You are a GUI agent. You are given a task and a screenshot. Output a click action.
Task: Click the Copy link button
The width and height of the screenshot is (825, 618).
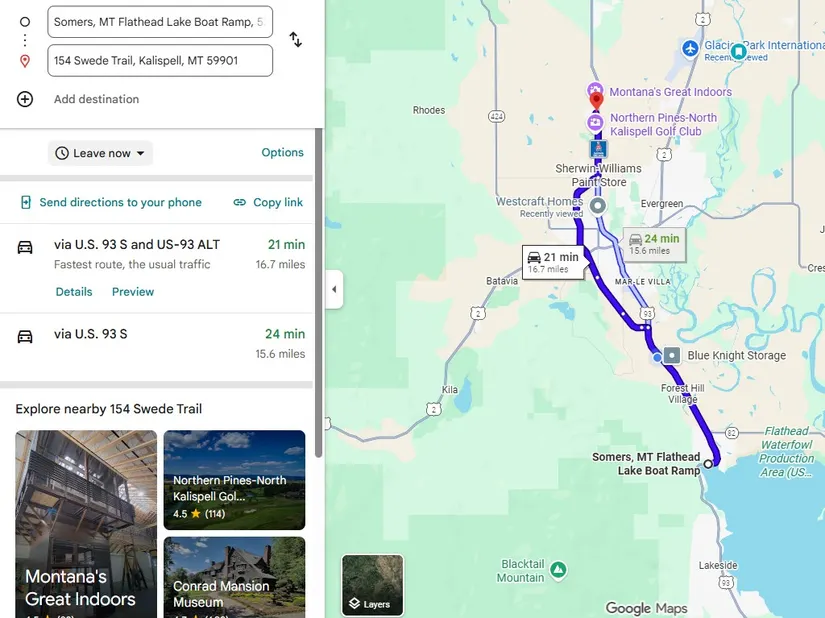tap(268, 202)
